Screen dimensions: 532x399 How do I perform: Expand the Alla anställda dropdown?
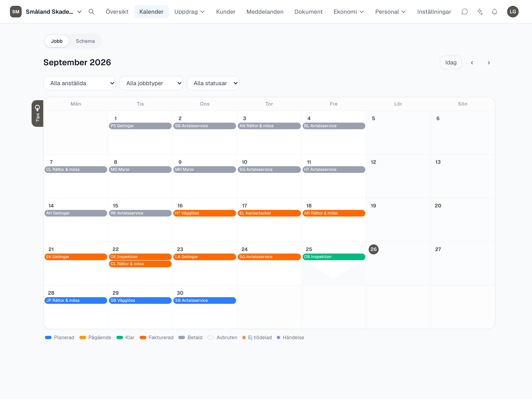[80, 83]
